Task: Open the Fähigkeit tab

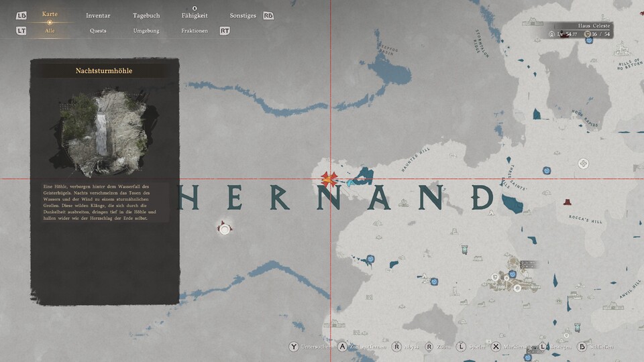Action: click(194, 15)
